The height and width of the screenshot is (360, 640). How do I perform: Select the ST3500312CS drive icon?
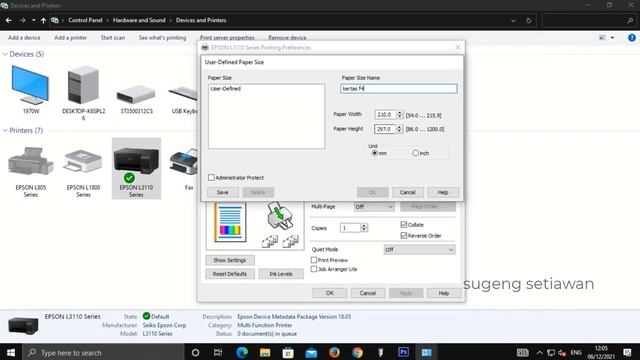click(x=136, y=94)
